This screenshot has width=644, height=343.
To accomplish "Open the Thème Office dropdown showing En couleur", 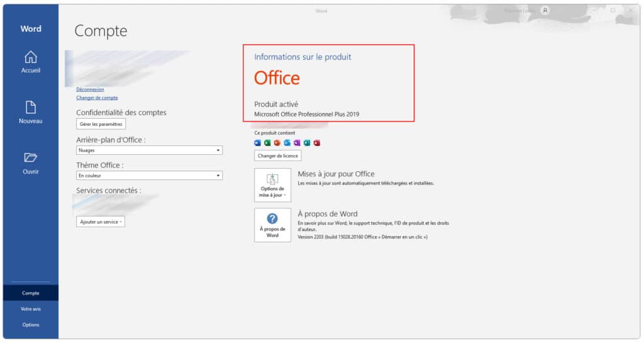I will click(149, 176).
